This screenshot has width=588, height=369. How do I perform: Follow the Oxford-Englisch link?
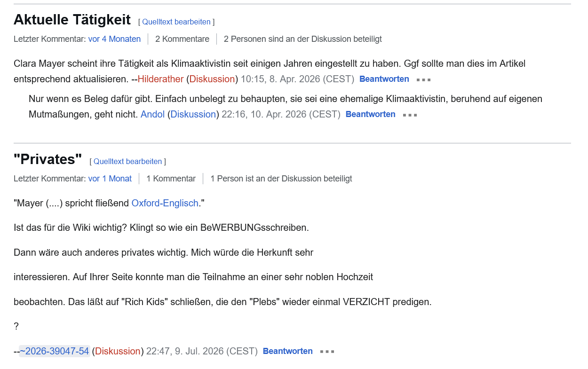point(165,204)
